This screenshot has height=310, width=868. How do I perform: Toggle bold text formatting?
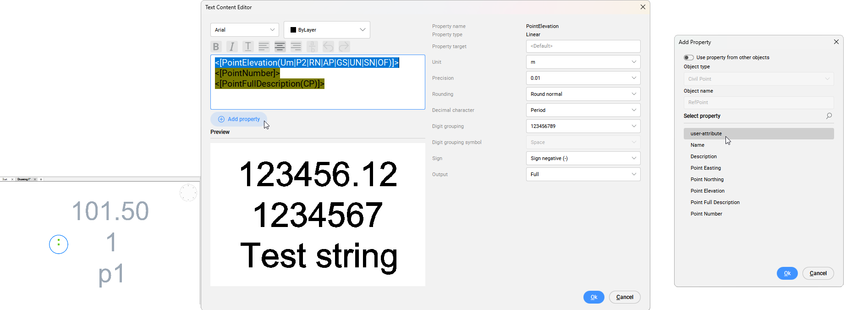point(216,46)
